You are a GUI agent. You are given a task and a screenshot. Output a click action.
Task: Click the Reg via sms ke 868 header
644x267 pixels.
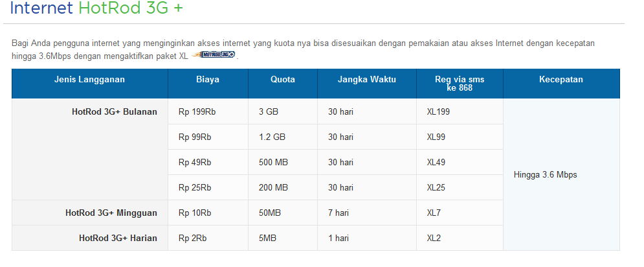pos(460,84)
